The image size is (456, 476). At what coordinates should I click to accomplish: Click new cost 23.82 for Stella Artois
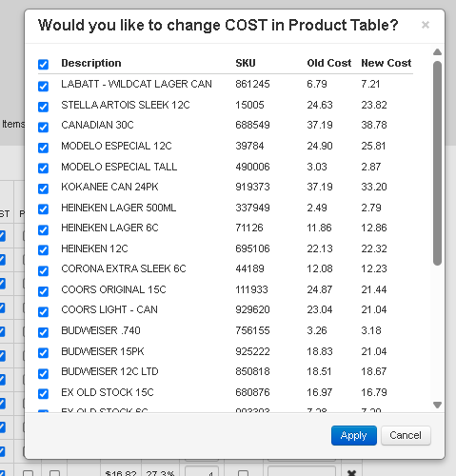pos(374,105)
